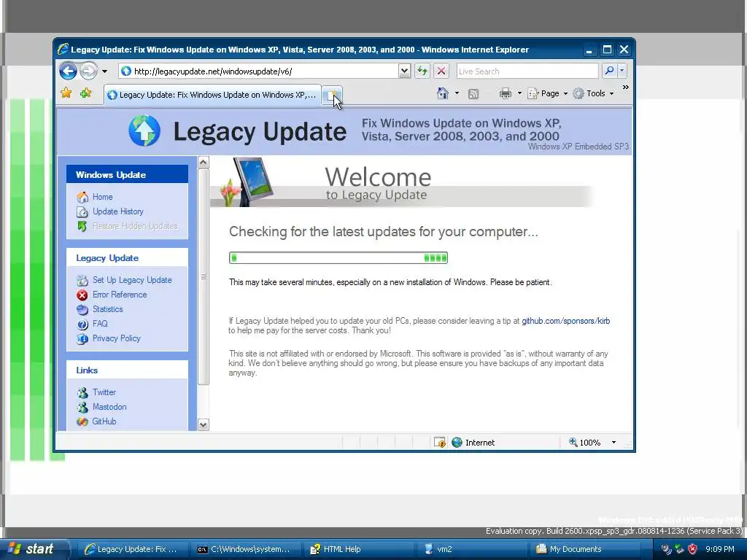The height and width of the screenshot is (560, 747).
Task: Open Favorites Center star icon
Action: click(66, 93)
